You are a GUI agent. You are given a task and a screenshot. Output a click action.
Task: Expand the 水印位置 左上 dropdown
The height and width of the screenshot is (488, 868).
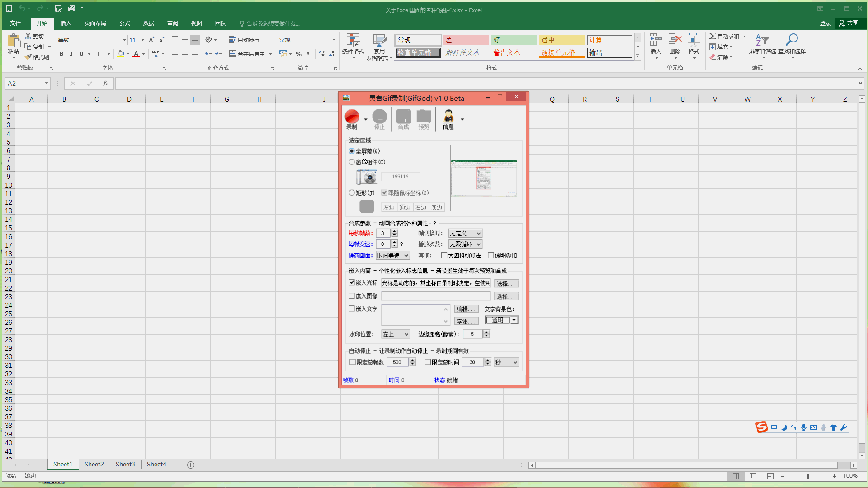point(396,334)
